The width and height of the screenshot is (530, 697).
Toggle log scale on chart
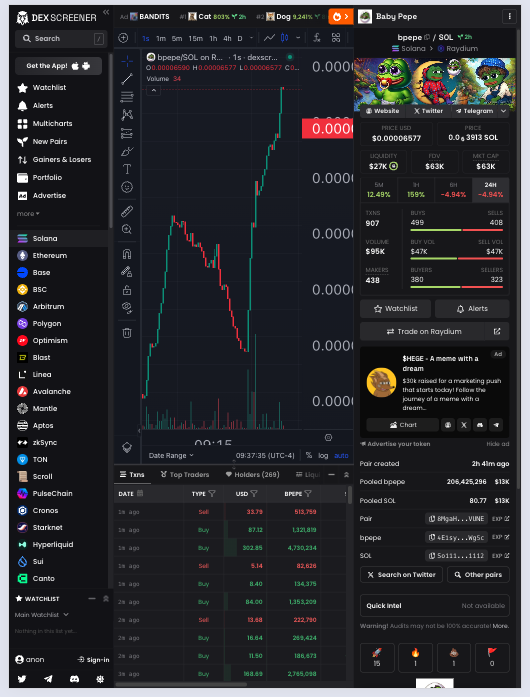click(323, 455)
